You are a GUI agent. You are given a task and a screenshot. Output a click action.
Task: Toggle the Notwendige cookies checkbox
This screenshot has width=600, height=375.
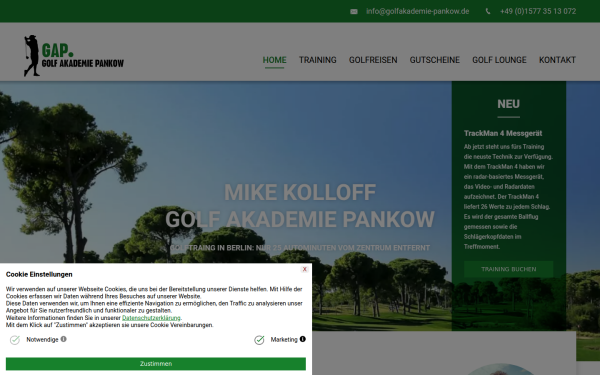pos(15,340)
